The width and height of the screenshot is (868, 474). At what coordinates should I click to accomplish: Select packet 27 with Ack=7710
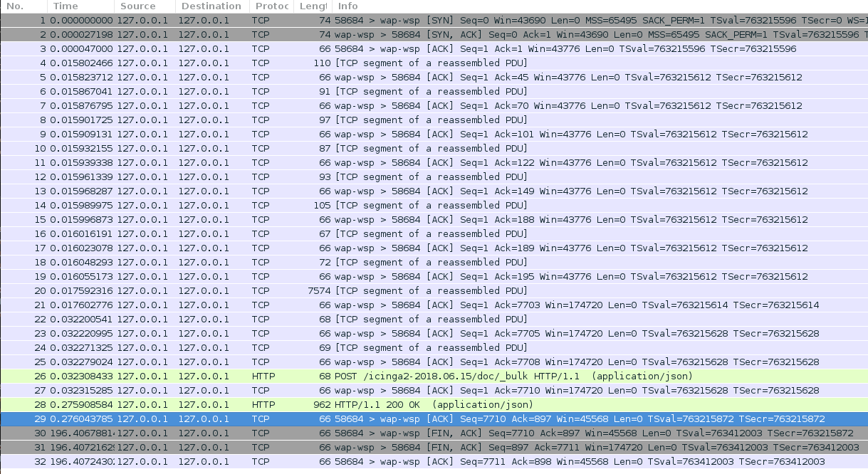tap(434, 390)
